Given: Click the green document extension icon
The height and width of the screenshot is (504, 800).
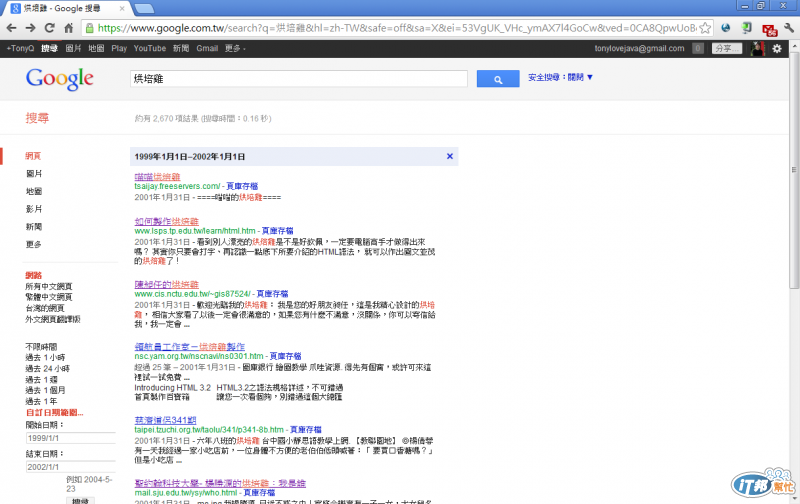Looking at the screenshot, I should (x=746, y=28).
